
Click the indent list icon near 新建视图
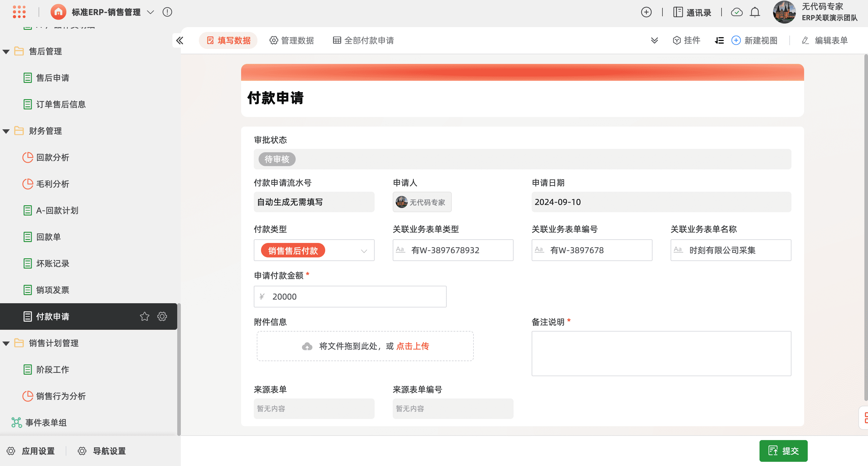coord(719,40)
